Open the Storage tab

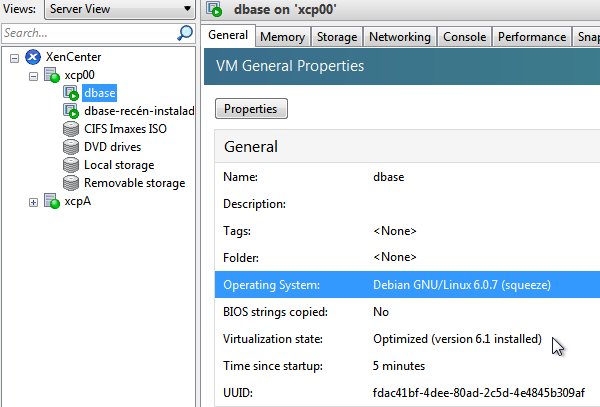(337, 37)
